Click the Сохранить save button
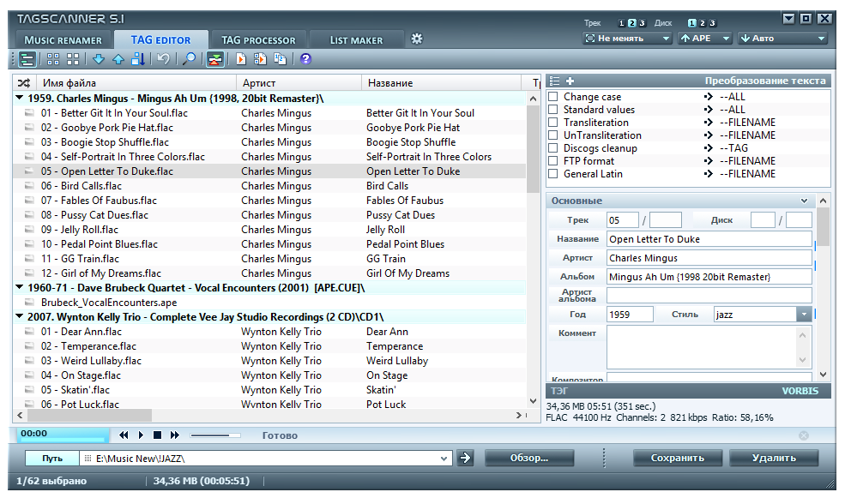 tap(678, 459)
